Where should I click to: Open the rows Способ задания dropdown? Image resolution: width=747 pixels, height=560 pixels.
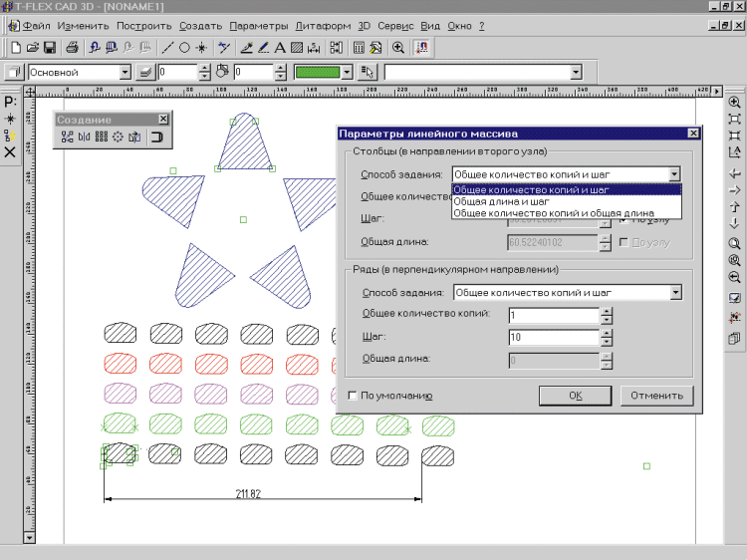(x=676, y=292)
